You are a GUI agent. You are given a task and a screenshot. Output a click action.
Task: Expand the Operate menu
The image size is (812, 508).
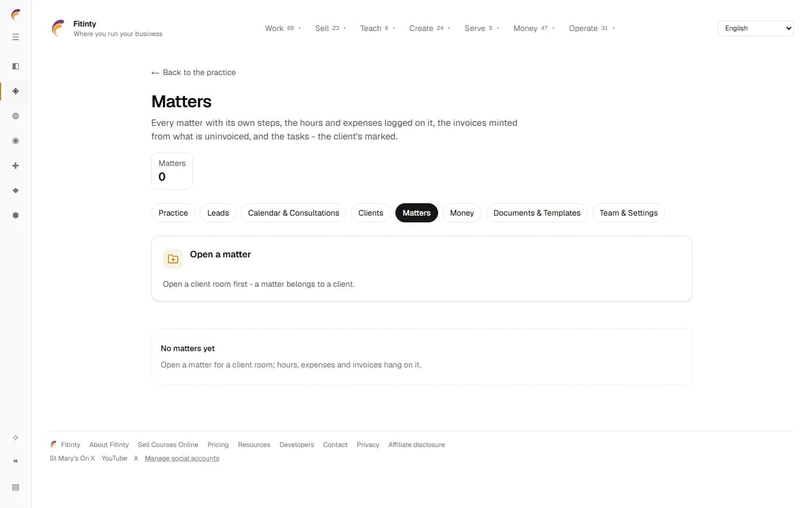click(592, 28)
